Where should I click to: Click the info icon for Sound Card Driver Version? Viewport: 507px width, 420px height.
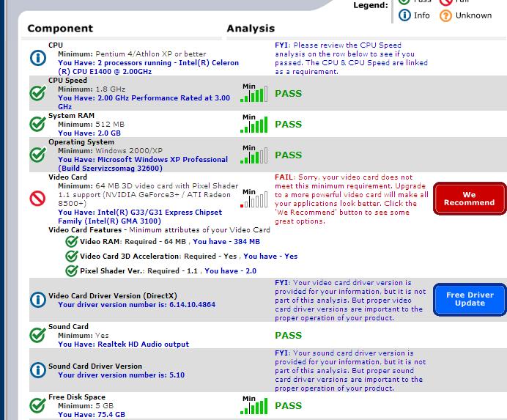point(37,370)
